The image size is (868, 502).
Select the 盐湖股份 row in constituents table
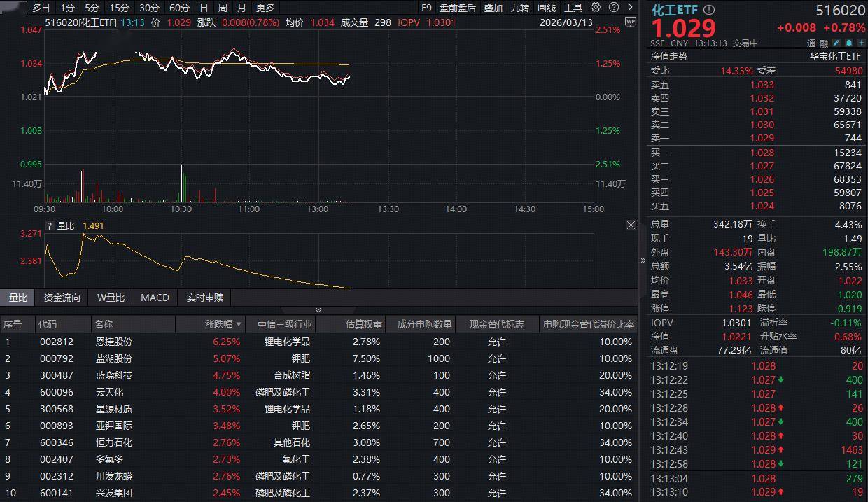(x=113, y=358)
